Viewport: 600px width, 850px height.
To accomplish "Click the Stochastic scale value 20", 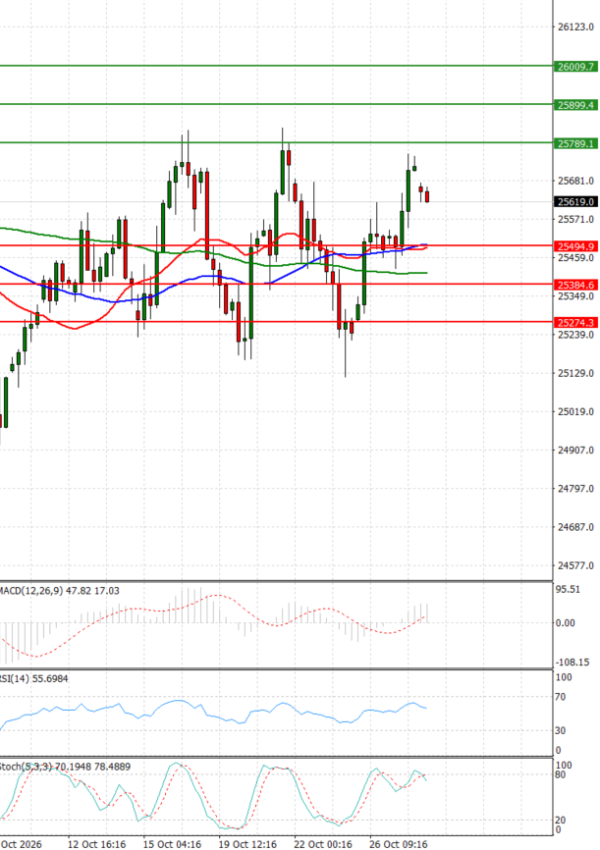I will coord(560,821).
